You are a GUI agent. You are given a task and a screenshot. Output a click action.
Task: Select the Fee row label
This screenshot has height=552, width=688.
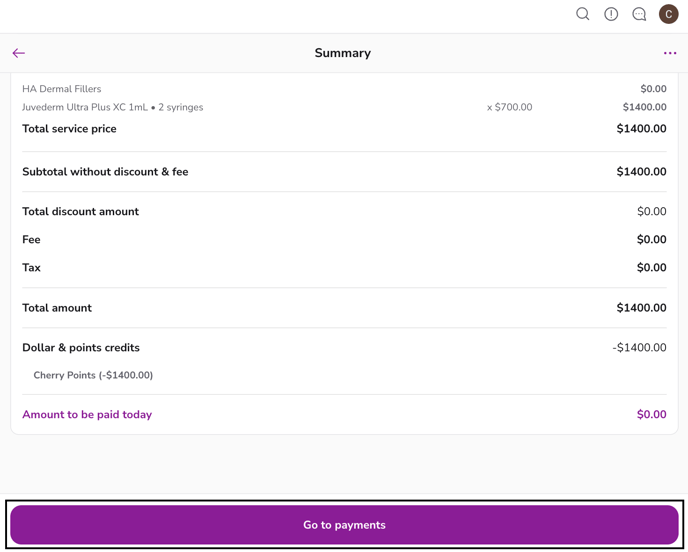[31, 240]
